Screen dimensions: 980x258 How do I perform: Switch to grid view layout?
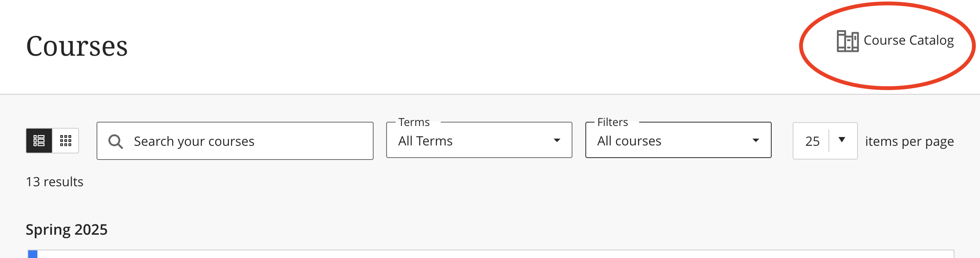click(x=66, y=140)
